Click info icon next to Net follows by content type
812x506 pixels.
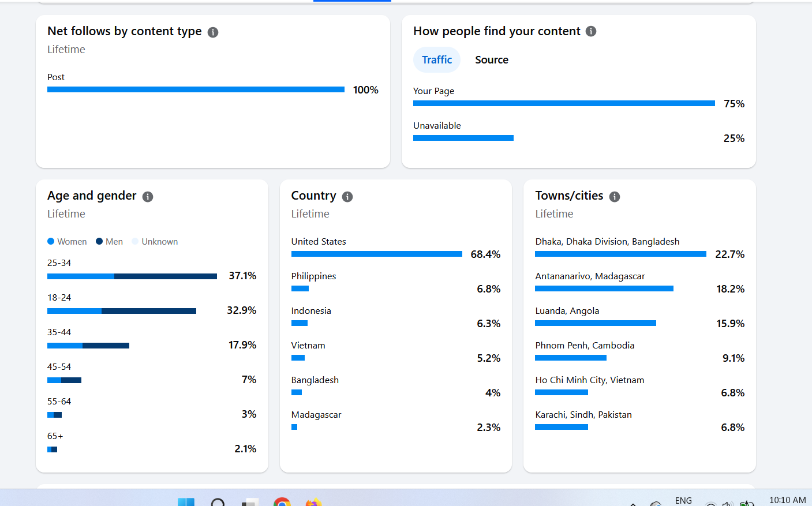213,32
